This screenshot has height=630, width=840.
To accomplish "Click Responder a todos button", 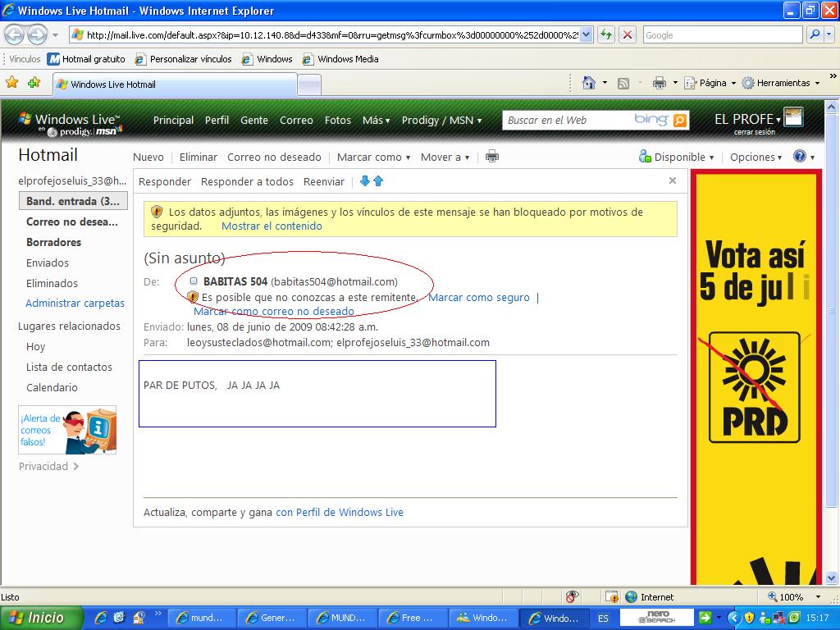I will (247, 181).
